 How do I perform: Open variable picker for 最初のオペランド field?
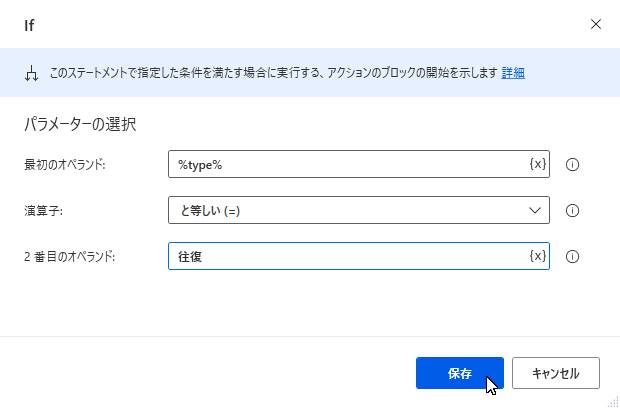coord(538,164)
